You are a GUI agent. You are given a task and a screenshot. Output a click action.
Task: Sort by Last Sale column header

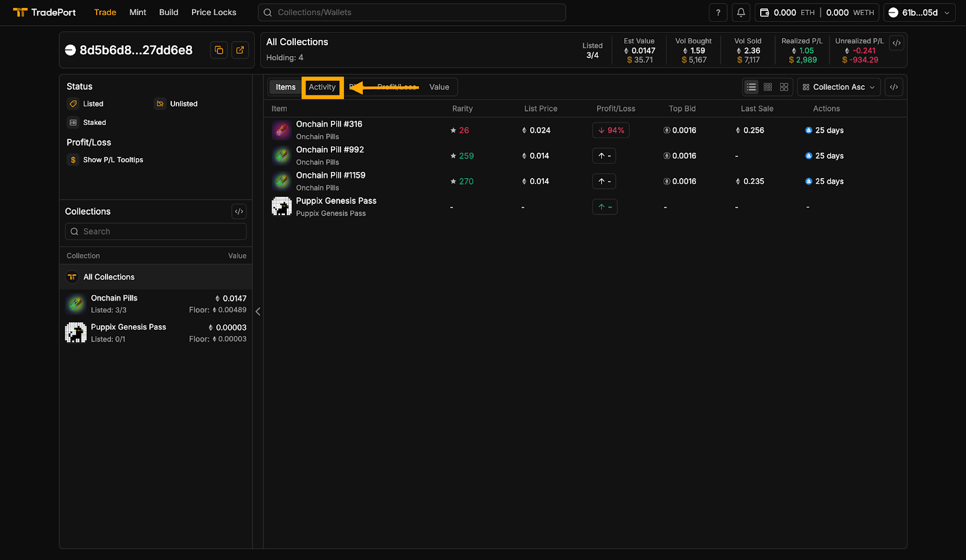pos(757,109)
